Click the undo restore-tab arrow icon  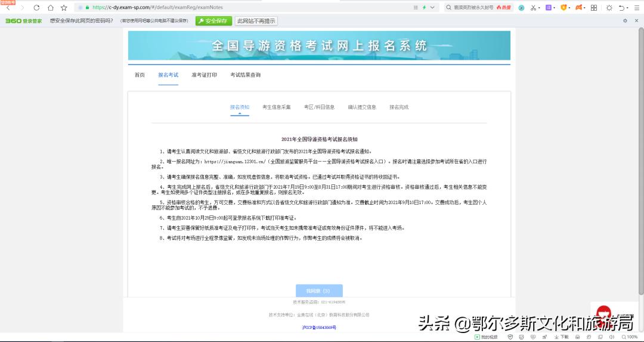click(622, 8)
